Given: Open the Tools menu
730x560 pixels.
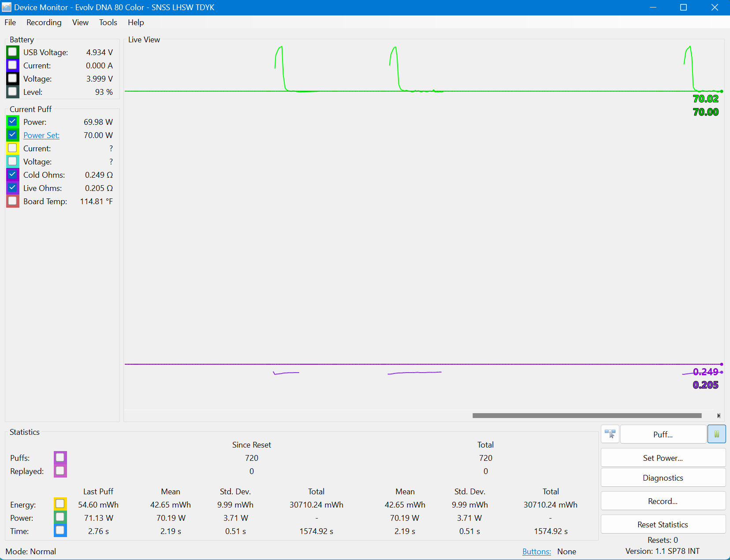Looking at the screenshot, I should tap(108, 22).
